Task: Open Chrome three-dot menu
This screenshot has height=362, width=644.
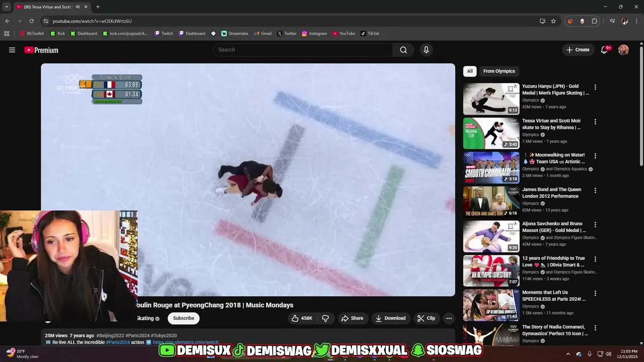Action: tap(636, 21)
